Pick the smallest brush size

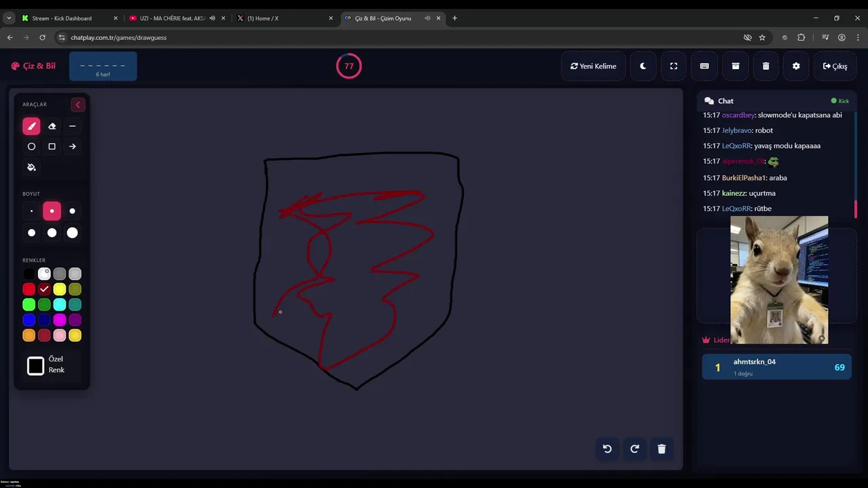[x=31, y=211]
